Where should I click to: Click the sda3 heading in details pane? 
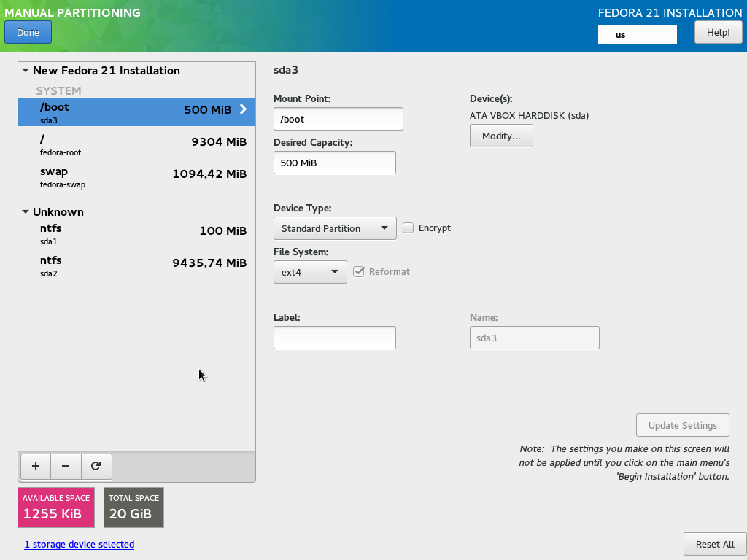tap(286, 70)
